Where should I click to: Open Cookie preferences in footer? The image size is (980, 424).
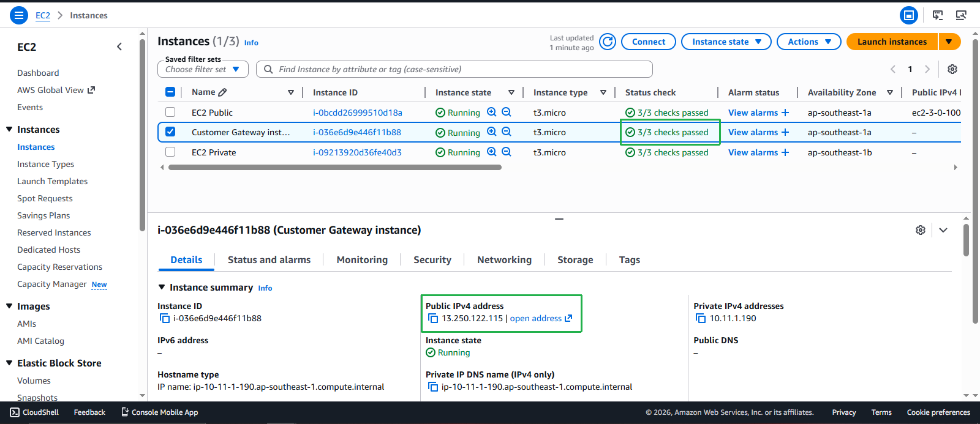938,412
